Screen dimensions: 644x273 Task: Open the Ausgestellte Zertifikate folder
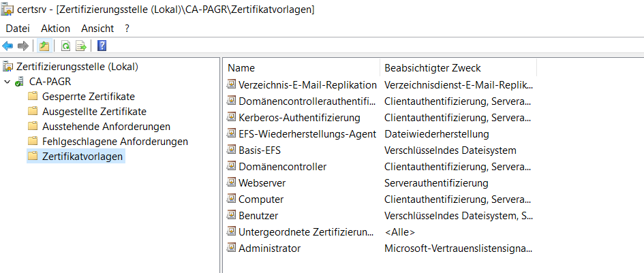tap(94, 111)
